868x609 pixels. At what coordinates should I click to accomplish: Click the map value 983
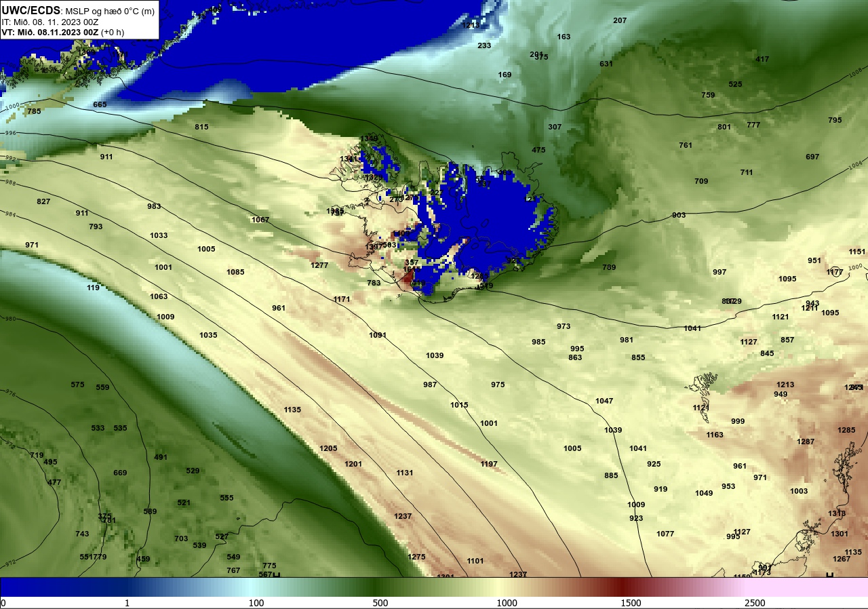tap(154, 206)
